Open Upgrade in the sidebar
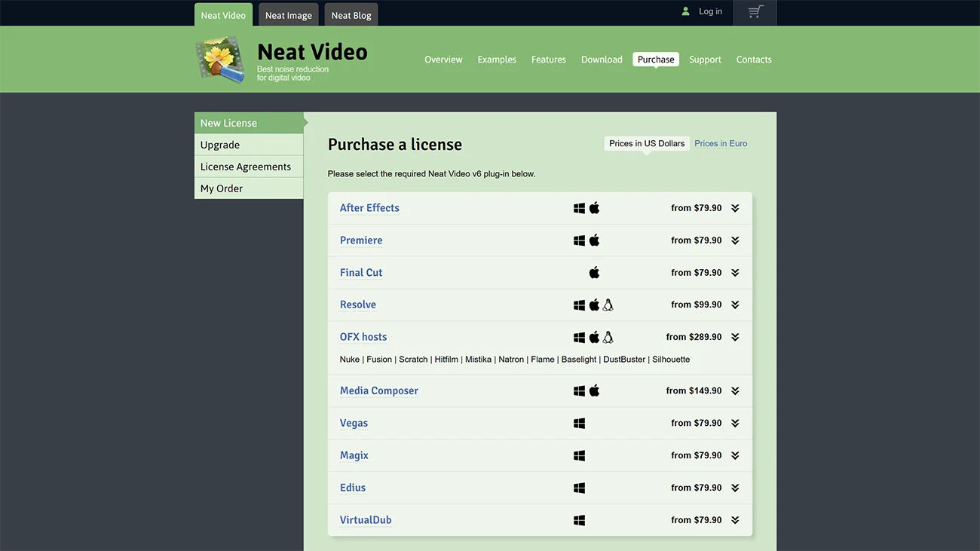This screenshot has width=980, height=551. pyautogui.click(x=249, y=145)
